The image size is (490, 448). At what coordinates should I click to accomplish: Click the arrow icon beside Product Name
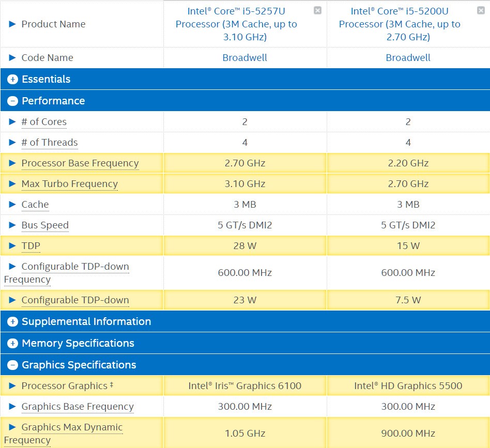tap(12, 24)
